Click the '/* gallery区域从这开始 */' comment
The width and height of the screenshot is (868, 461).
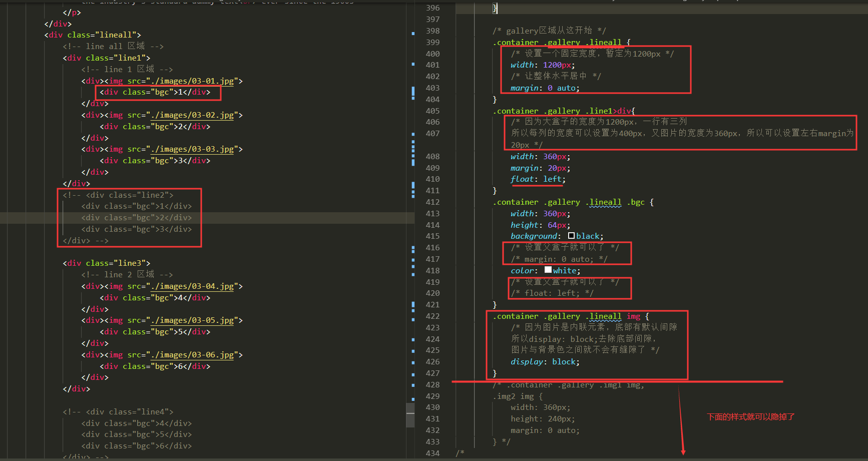tap(549, 31)
